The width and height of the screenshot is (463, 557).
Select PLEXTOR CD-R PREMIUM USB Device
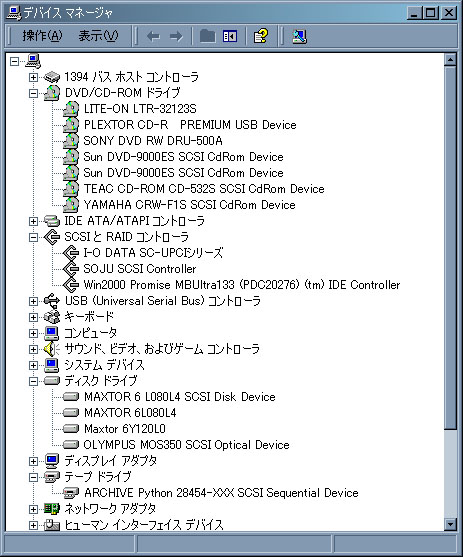(x=190, y=125)
